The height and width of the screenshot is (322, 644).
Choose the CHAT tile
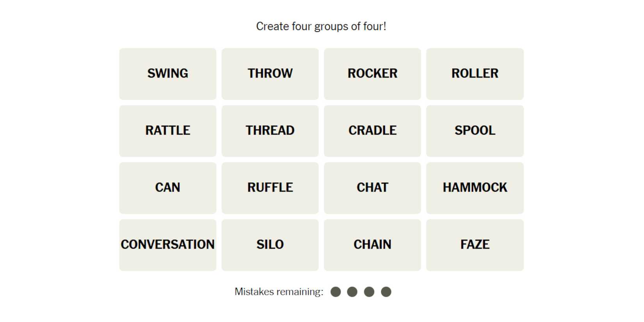point(372,188)
